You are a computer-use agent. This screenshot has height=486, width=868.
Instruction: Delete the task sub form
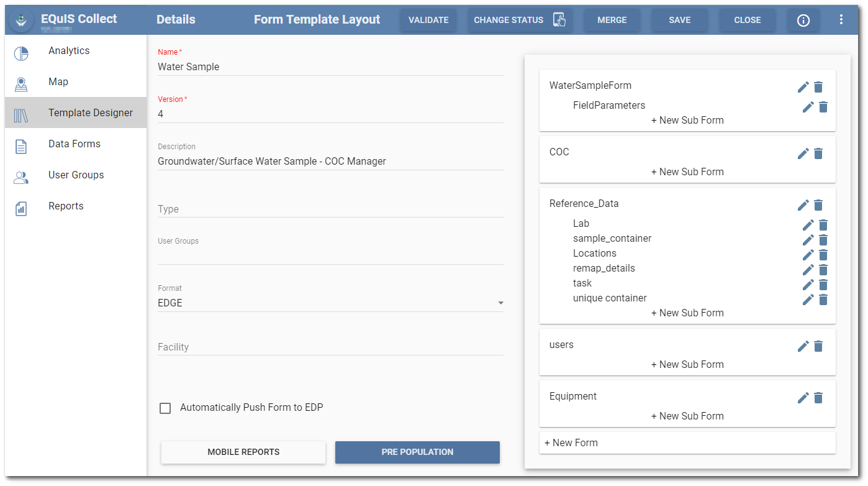[x=823, y=285]
